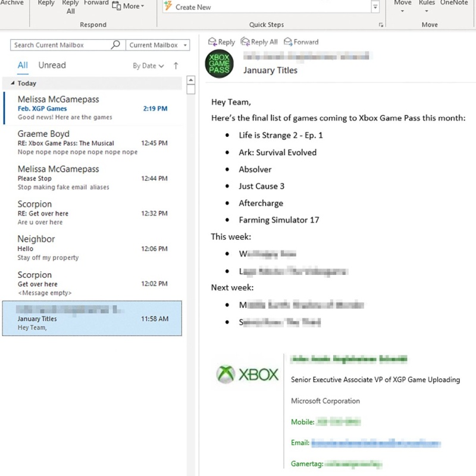
Task: Expand the Create New quick step dropdown
Action: pos(376,7)
